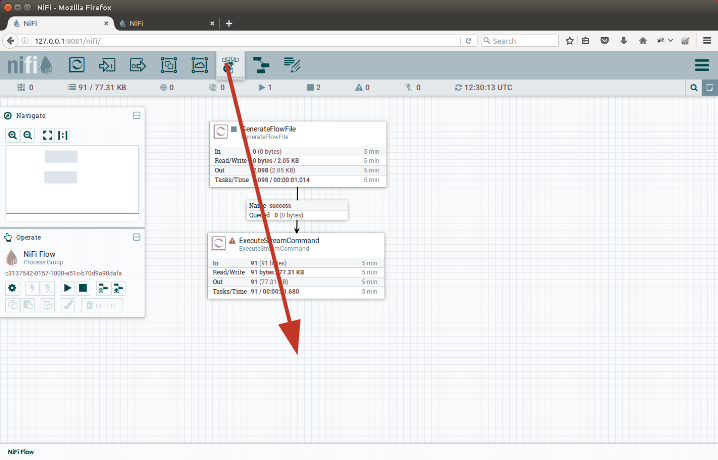Open Operate panel configuration gear
The width and height of the screenshot is (718, 460).
13,288
